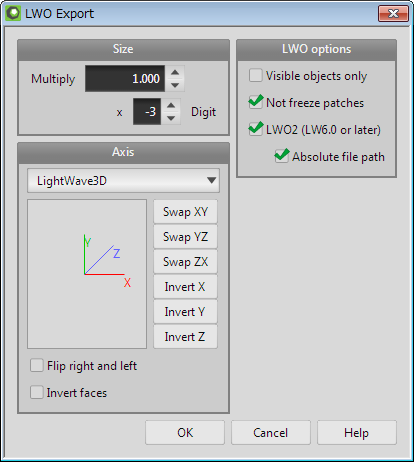Enable Flip right and left

click(37, 365)
